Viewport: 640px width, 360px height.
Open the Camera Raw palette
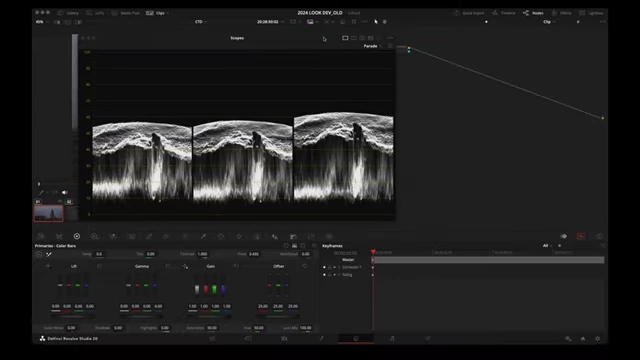(41, 236)
